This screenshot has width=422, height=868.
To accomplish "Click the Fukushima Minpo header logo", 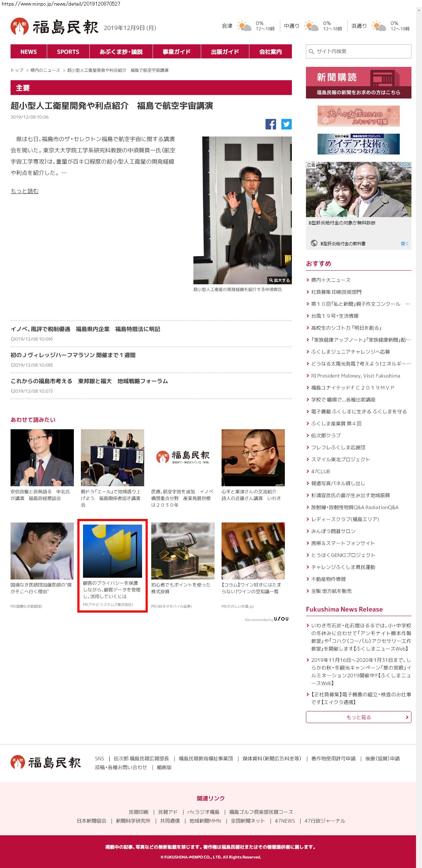I will [55, 27].
